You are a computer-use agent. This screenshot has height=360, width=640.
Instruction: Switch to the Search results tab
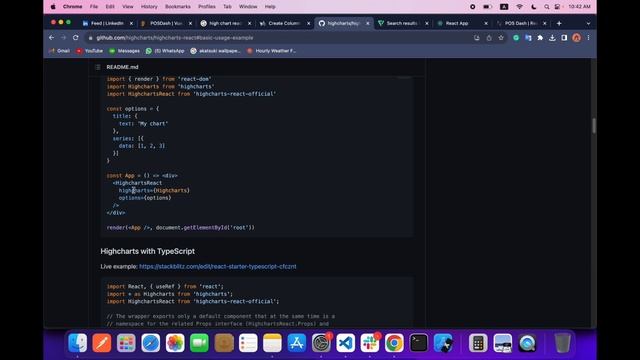(402, 23)
